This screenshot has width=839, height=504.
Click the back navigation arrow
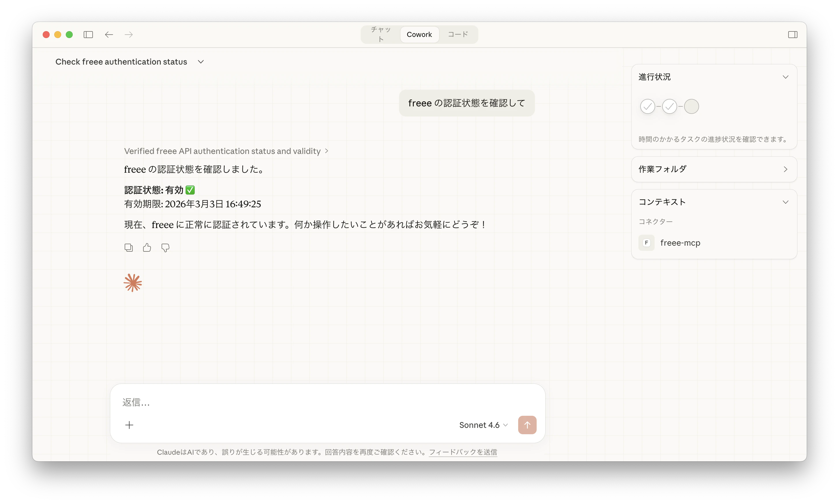[109, 35]
